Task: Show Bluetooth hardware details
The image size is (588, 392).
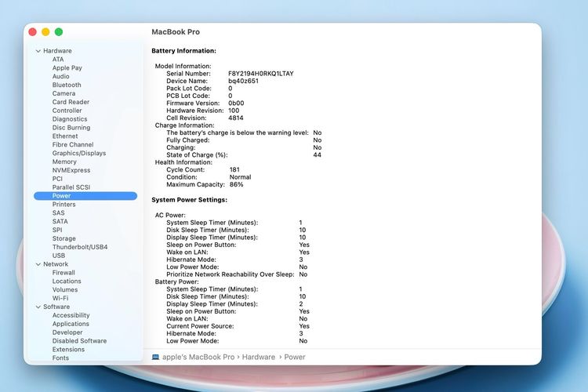Action: 67,85
